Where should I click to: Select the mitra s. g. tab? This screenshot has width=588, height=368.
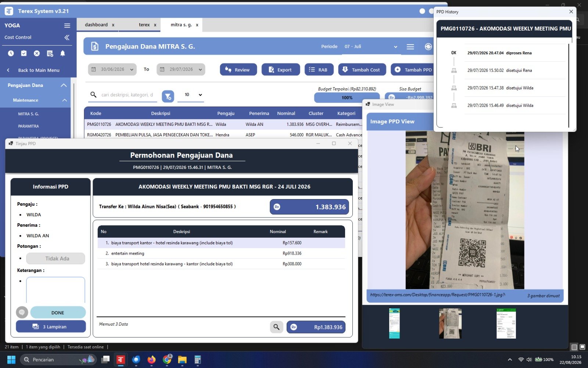point(181,25)
